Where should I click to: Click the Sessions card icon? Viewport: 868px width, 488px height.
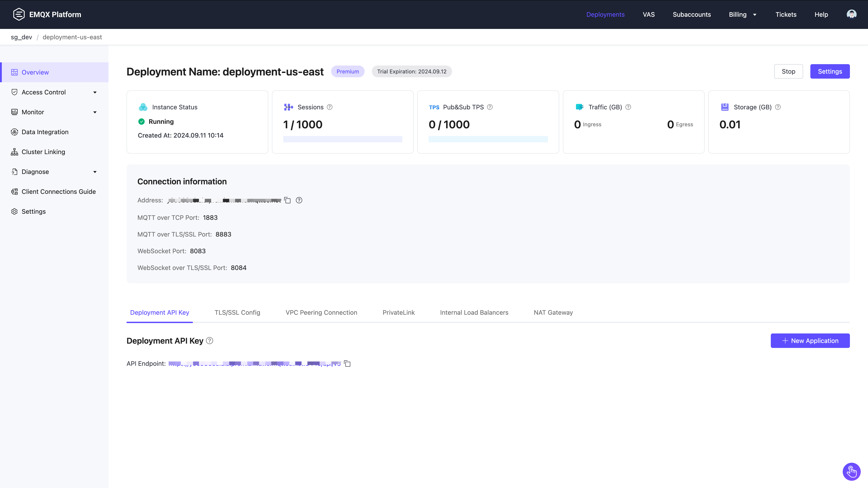[288, 107]
